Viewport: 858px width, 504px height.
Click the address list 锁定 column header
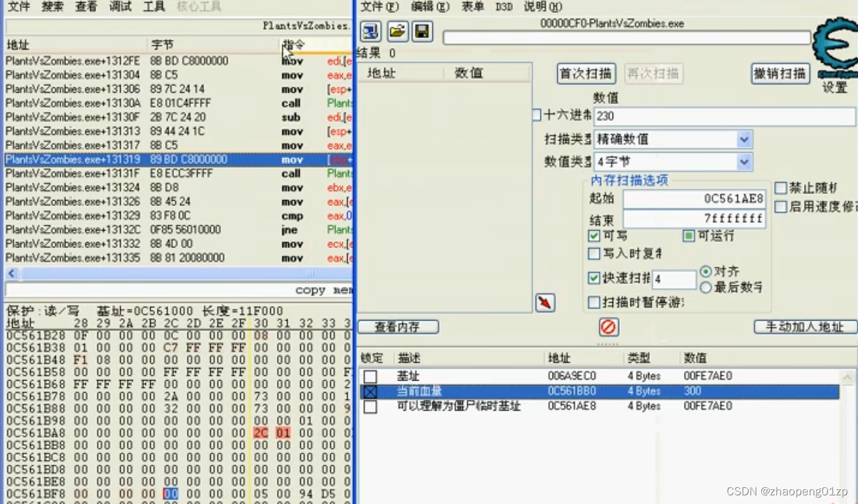click(372, 358)
